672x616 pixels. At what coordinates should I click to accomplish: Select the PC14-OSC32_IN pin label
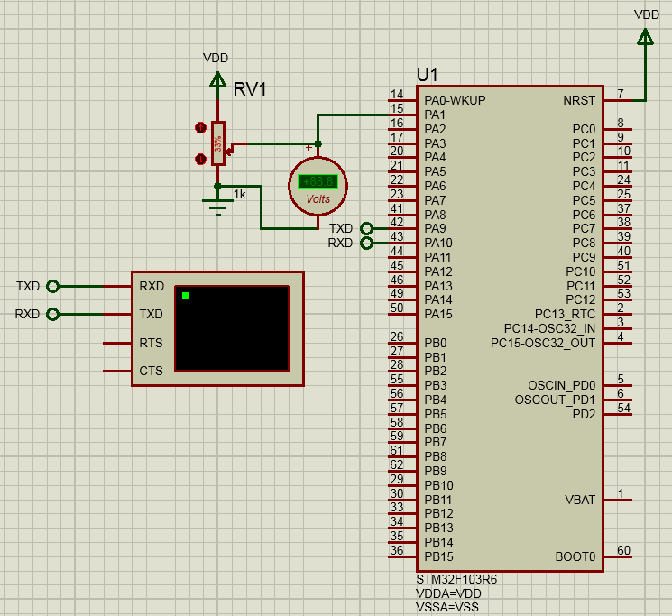click(549, 328)
